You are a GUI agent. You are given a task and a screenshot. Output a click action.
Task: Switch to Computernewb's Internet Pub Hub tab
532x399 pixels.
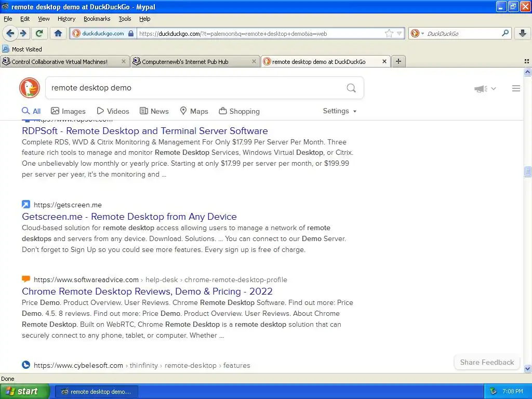(x=185, y=62)
